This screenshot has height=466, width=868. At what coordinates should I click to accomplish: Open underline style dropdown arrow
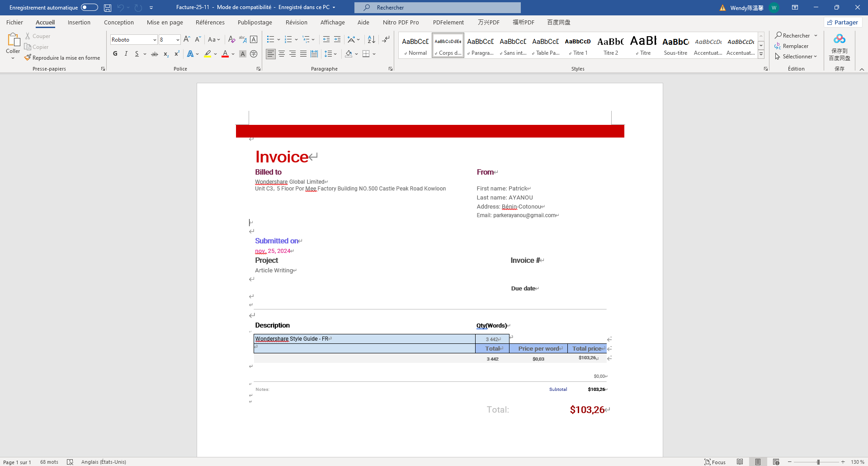145,54
